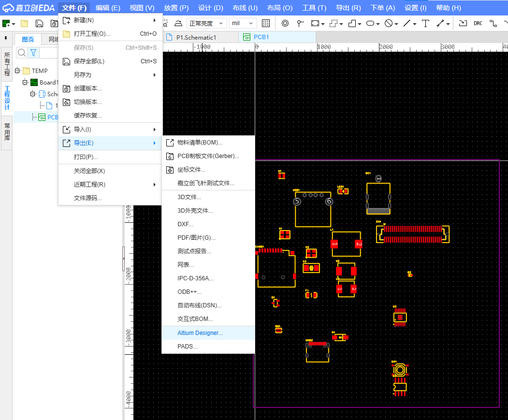
Task: Export Altium Designer... format
Action: pyautogui.click(x=208, y=333)
